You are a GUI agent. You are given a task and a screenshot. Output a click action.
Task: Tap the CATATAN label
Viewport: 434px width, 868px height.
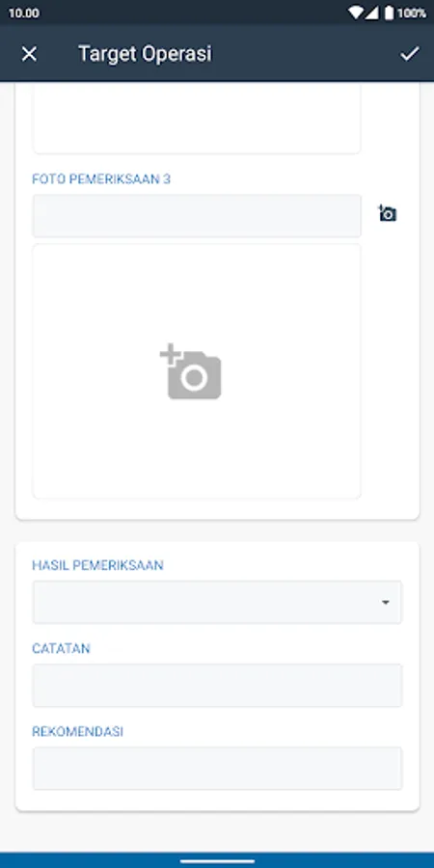point(61,649)
